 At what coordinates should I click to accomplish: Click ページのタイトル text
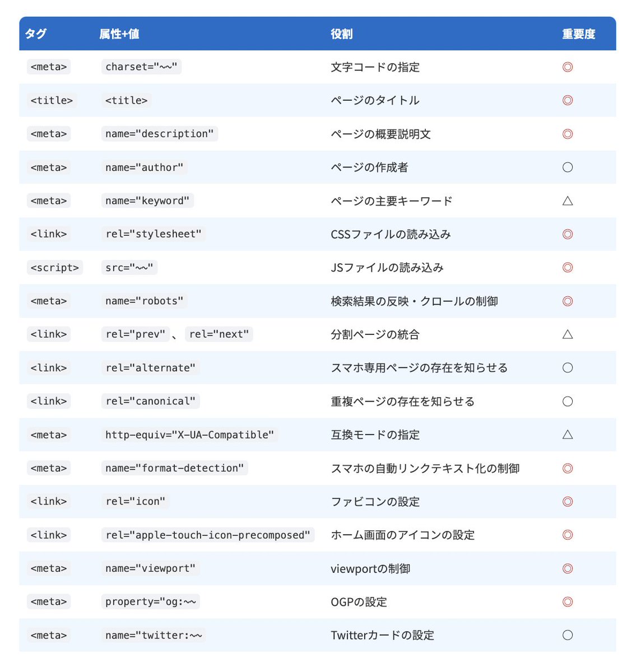(375, 100)
